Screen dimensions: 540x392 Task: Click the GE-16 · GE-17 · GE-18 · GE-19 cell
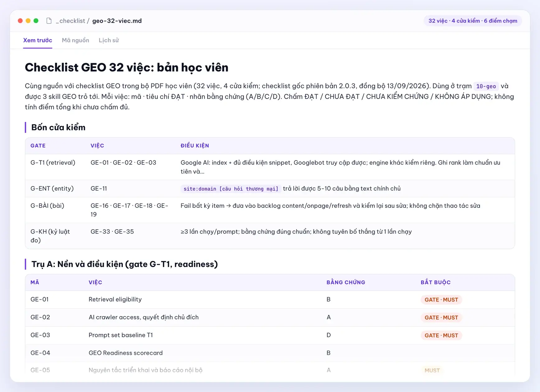[129, 210]
